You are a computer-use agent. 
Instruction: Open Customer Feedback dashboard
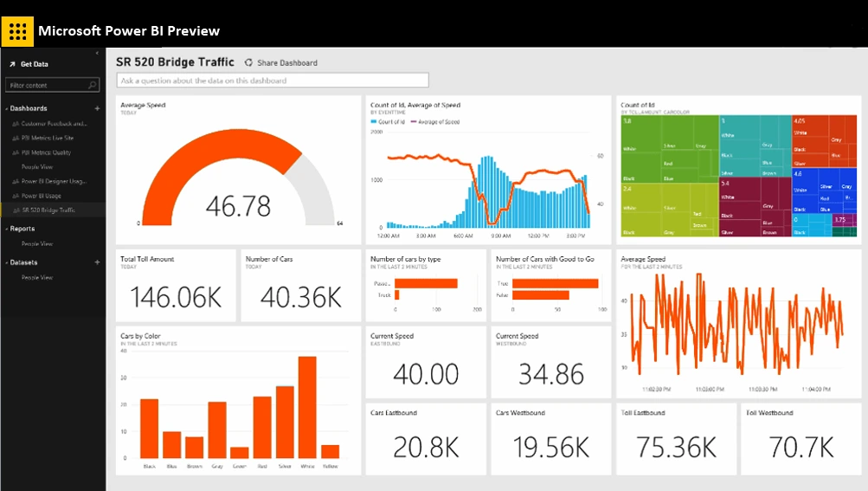(x=54, y=124)
